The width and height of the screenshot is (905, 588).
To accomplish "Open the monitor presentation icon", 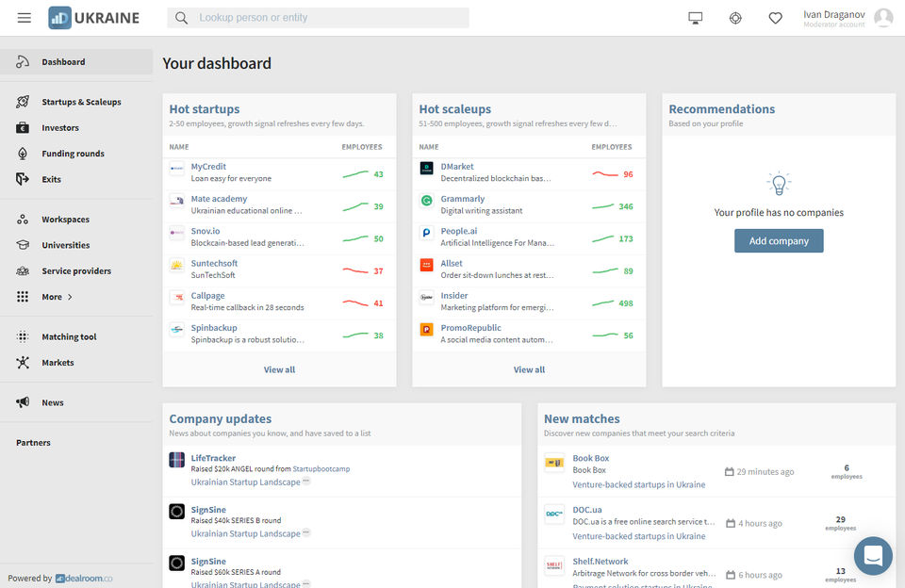I will pos(696,18).
